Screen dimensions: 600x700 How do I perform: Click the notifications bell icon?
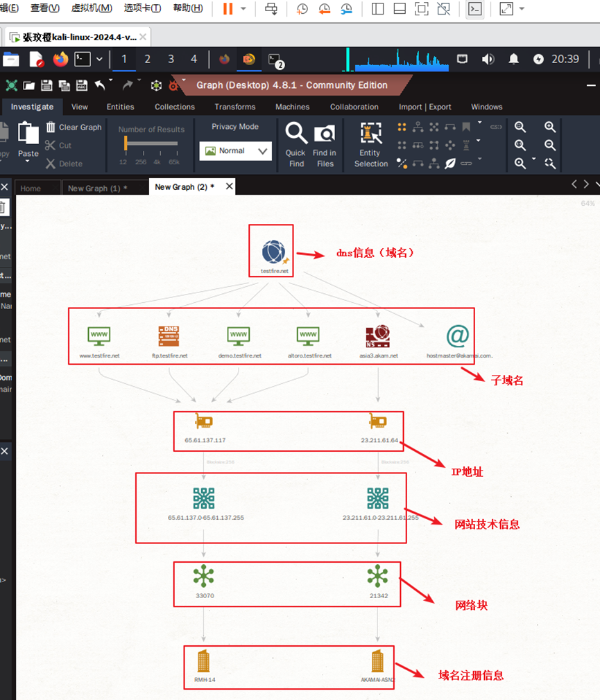[514, 59]
